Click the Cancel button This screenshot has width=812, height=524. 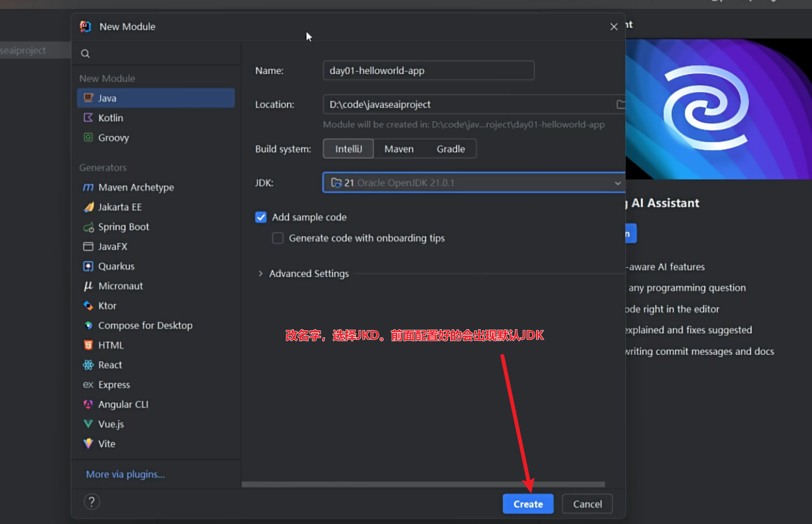(x=587, y=504)
